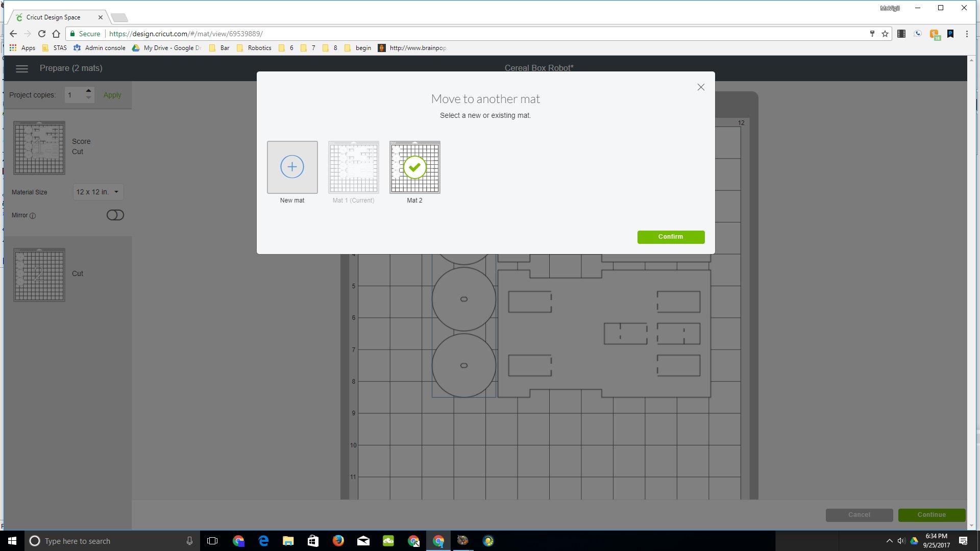The width and height of the screenshot is (980, 551).
Task: Click the Mirror info icon
Action: tap(33, 215)
